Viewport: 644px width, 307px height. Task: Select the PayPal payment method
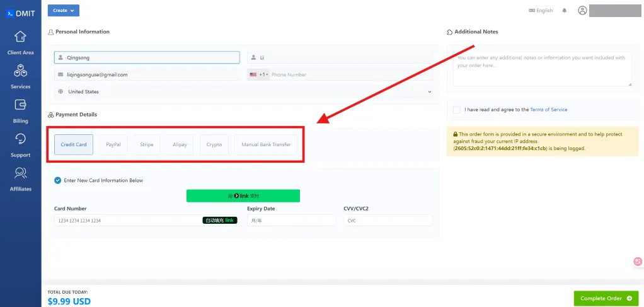[x=113, y=144]
